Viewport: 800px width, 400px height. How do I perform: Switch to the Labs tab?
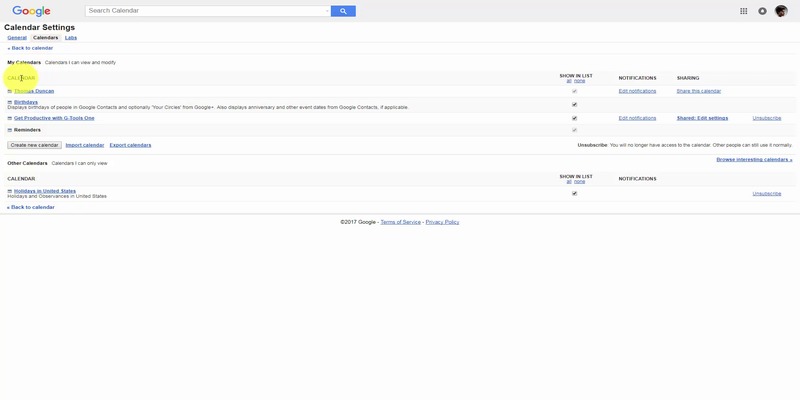point(71,37)
